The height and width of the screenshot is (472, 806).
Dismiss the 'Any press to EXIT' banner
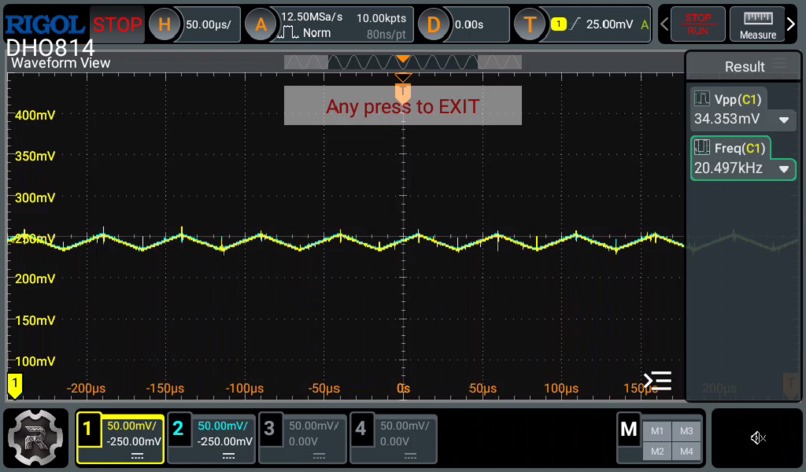pos(402,106)
